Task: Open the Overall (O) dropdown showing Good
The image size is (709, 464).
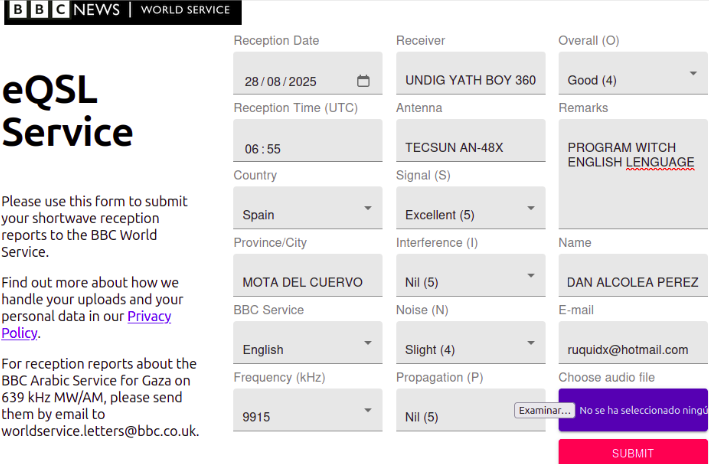Action: click(632, 74)
